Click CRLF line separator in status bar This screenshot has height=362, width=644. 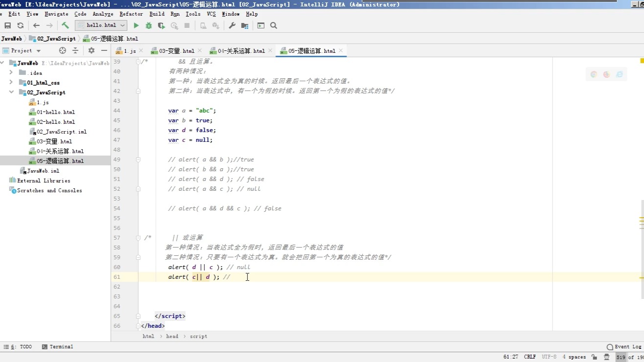pos(530,357)
